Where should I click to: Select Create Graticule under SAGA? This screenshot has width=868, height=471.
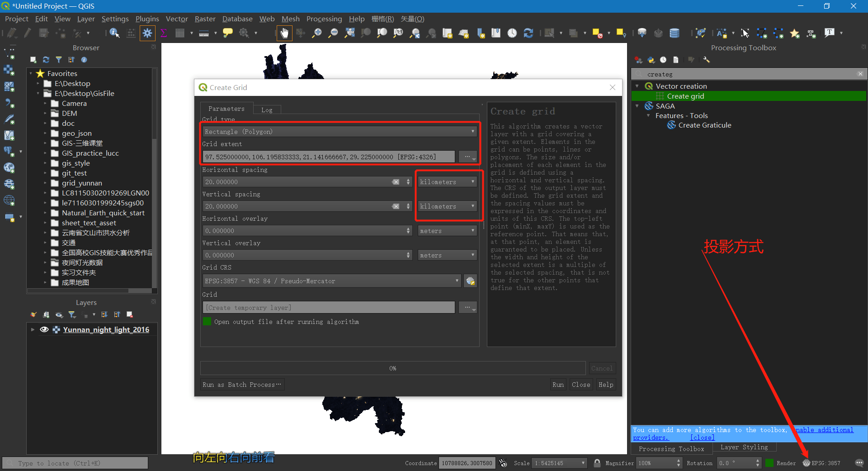tap(704, 125)
